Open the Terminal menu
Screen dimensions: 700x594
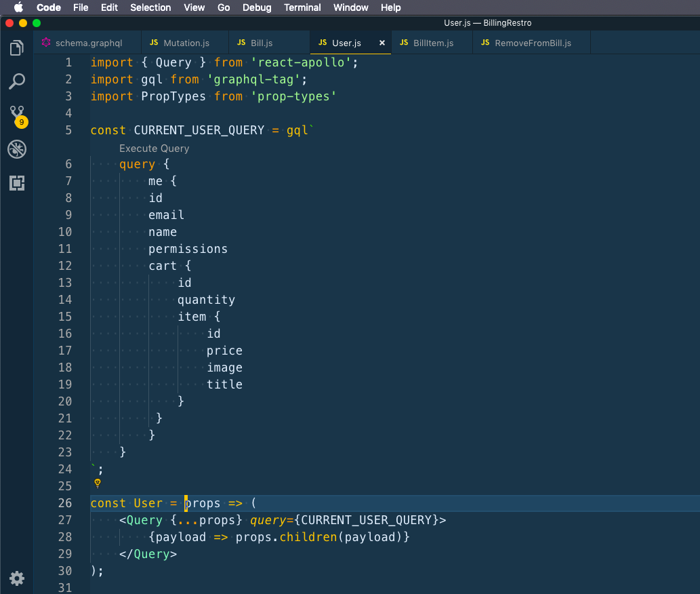pos(302,7)
